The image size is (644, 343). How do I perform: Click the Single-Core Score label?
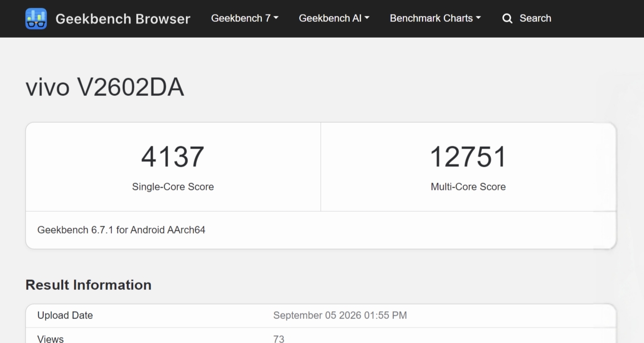(173, 187)
